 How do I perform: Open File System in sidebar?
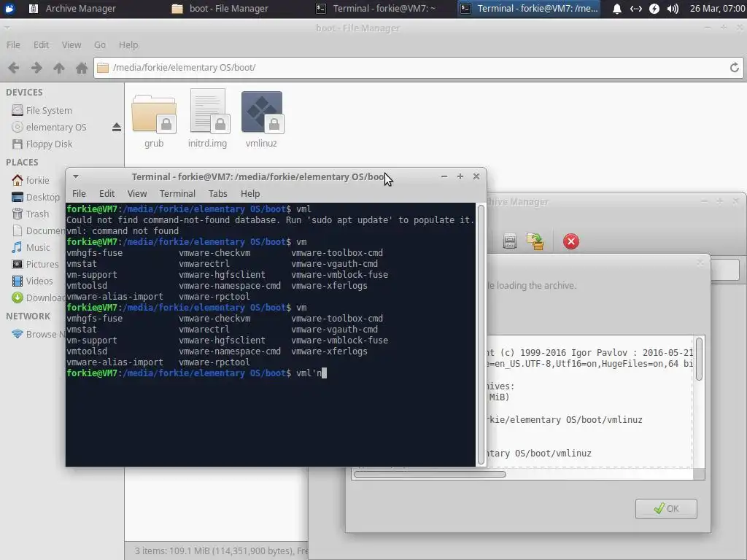pyautogui.click(x=42, y=111)
